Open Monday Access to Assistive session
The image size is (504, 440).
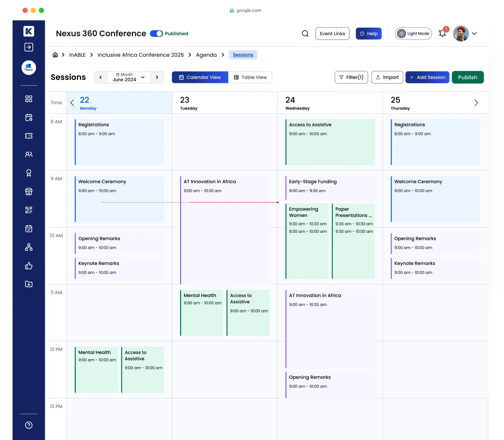pyautogui.click(x=143, y=370)
